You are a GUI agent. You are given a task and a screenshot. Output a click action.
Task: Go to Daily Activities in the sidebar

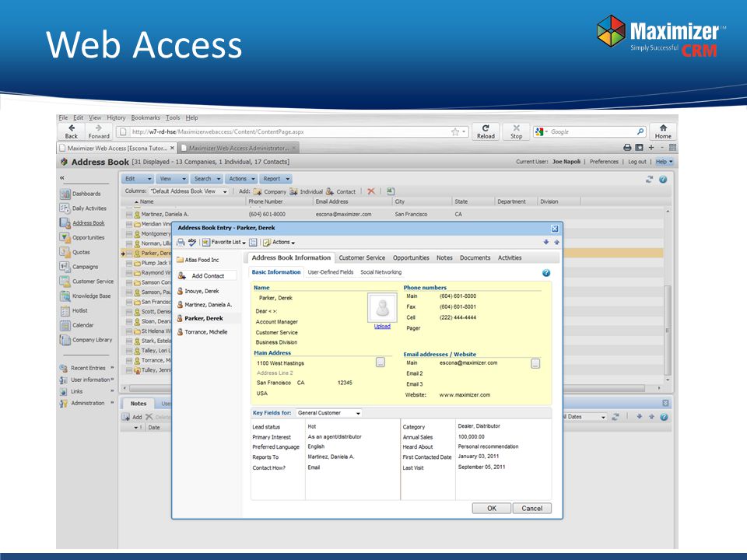coord(83,208)
